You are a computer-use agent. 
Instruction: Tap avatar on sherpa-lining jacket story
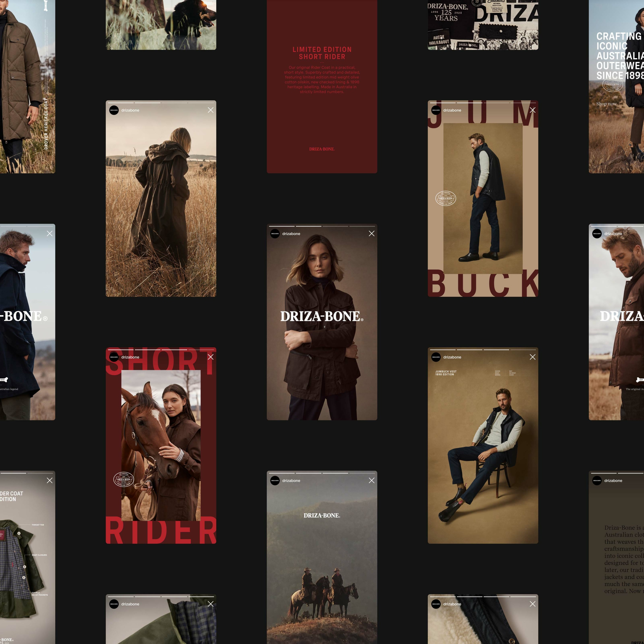pyautogui.click(x=436, y=604)
